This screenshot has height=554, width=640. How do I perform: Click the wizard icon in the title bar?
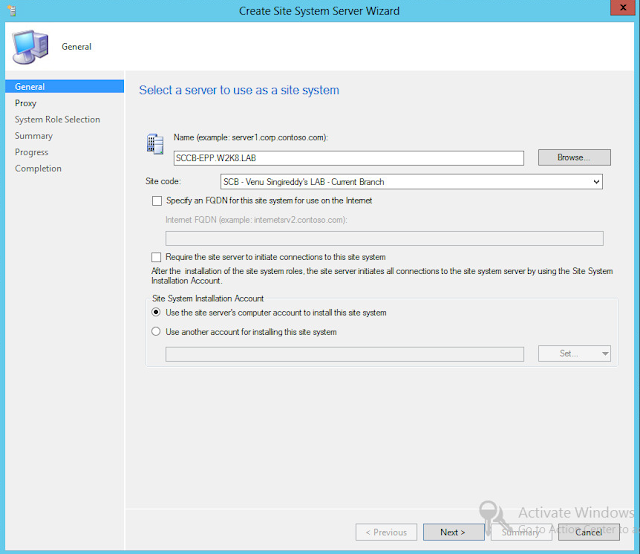[12, 11]
